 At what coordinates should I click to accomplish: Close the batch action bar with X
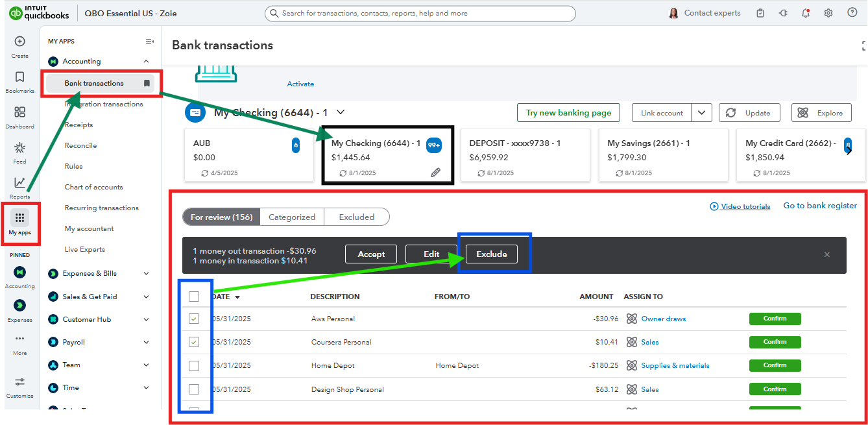(x=827, y=254)
